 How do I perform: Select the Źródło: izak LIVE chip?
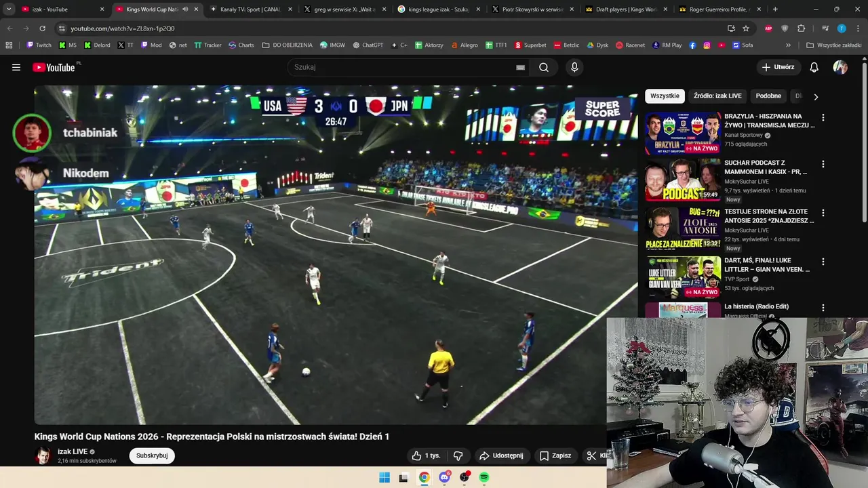(x=717, y=96)
